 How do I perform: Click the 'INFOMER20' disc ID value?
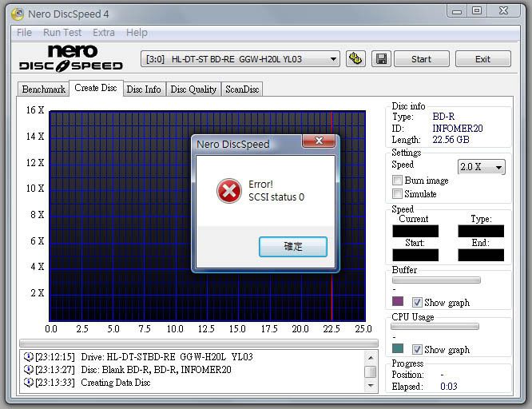pyautogui.click(x=458, y=129)
